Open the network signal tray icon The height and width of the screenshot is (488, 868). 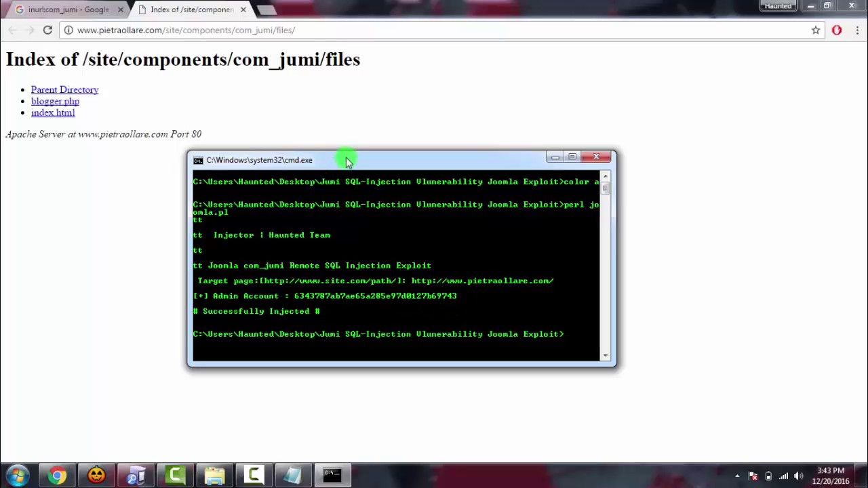(783, 476)
